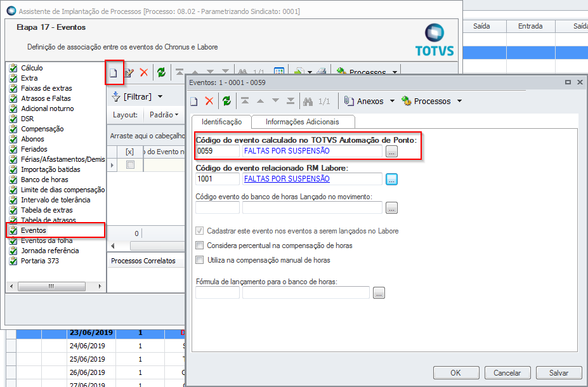Expand Processos dropdown arrow in wizard toolbar

(x=395, y=72)
